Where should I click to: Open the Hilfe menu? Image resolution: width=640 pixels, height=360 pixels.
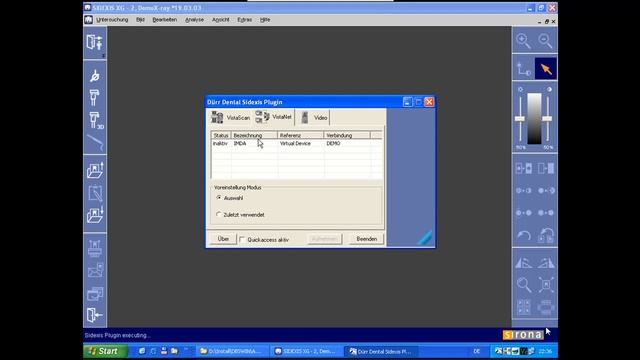265,20
